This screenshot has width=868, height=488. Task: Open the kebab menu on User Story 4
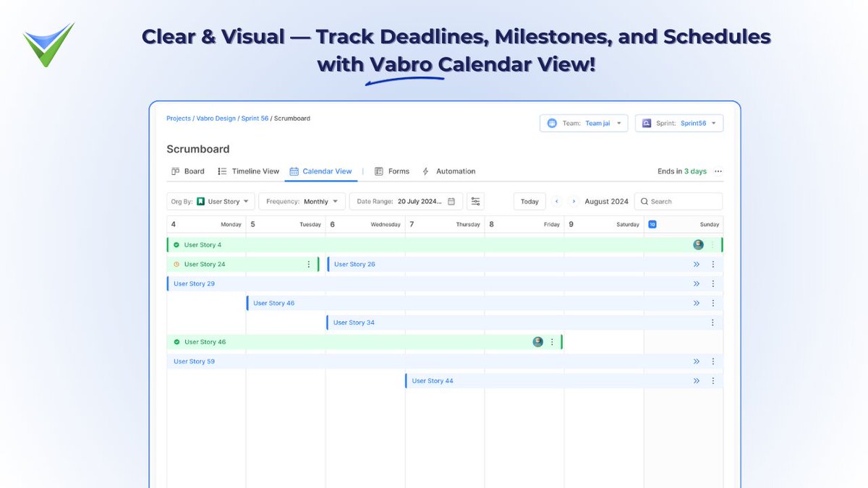point(712,245)
